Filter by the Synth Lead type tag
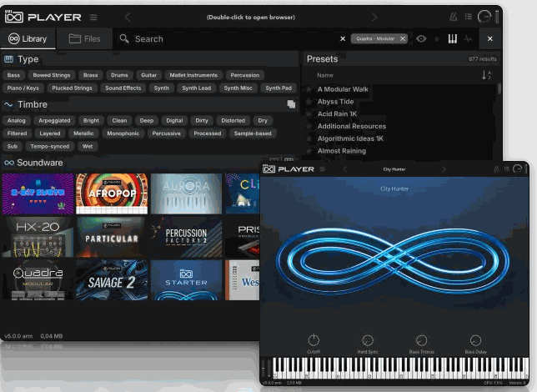537x392 pixels. (x=197, y=88)
